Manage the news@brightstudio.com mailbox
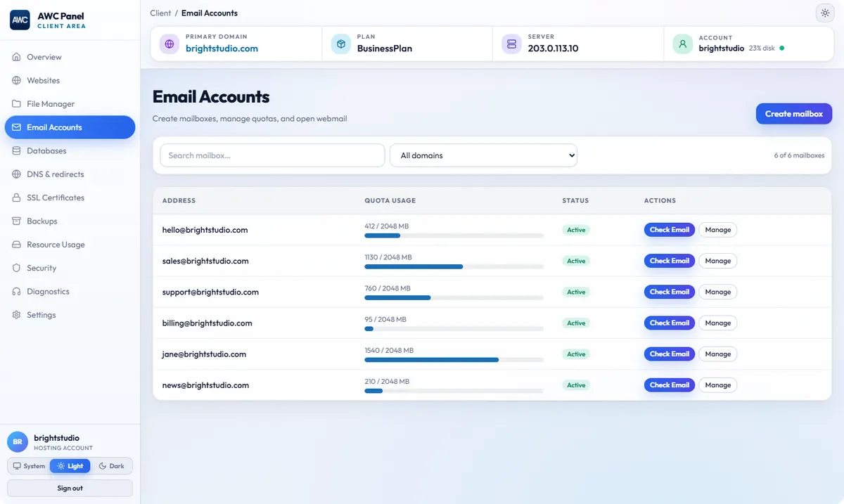 tap(718, 385)
